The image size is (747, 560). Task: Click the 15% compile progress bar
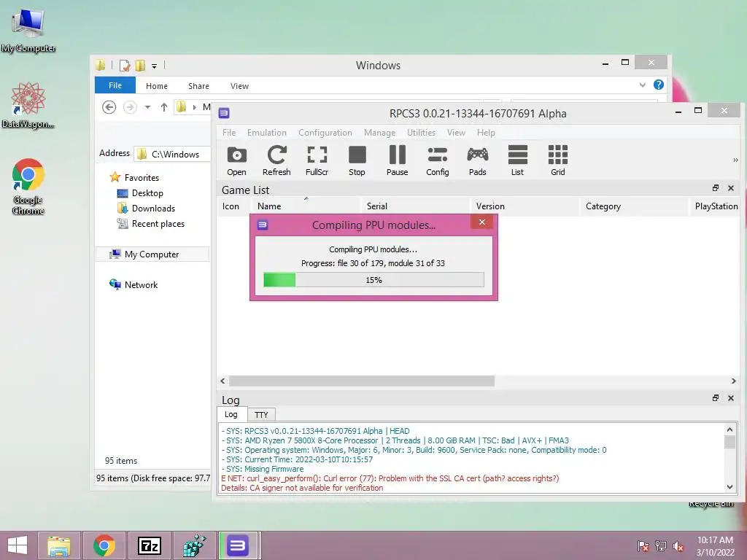point(374,280)
